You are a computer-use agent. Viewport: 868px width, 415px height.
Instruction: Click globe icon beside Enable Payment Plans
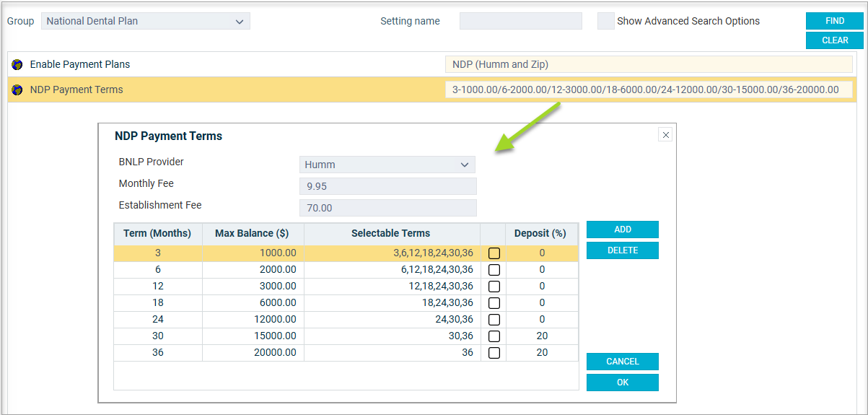point(17,64)
